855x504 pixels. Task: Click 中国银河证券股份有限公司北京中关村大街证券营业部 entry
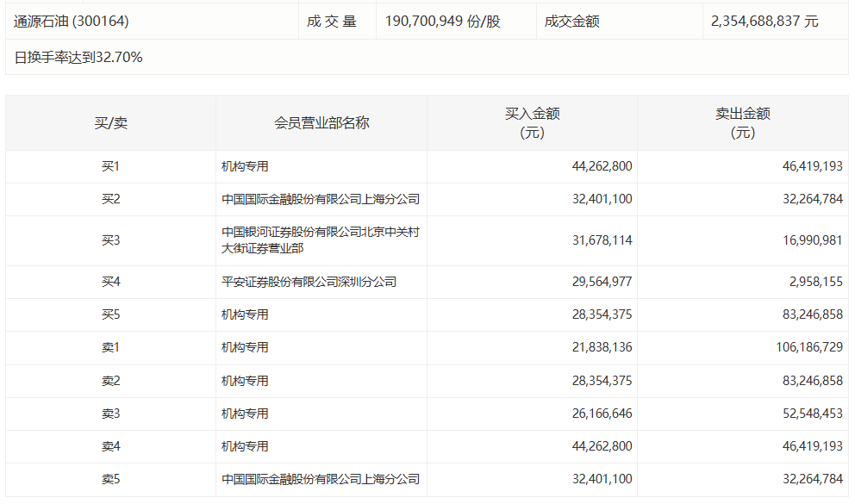click(x=321, y=241)
